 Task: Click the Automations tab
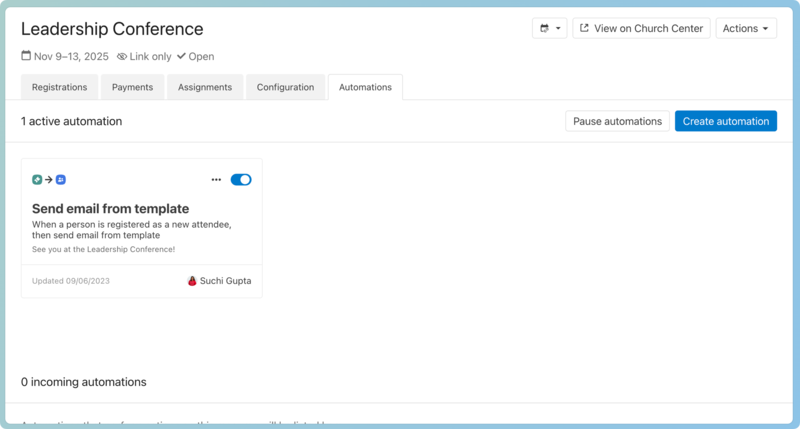[x=365, y=87]
